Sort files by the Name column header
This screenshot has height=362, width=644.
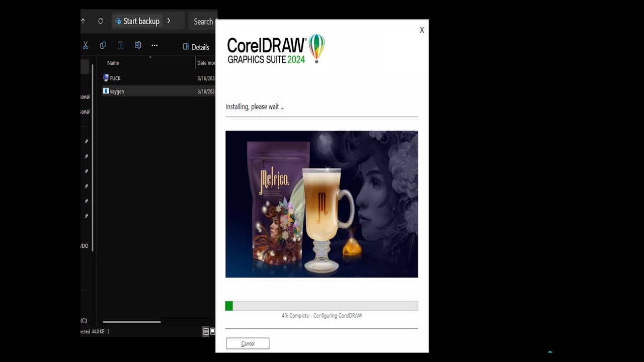coord(113,63)
